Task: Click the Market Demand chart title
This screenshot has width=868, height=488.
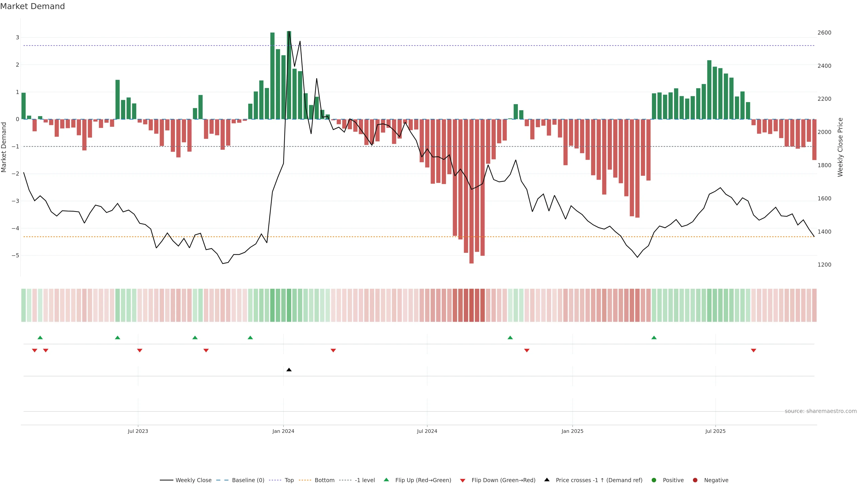Action: (x=32, y=6)
